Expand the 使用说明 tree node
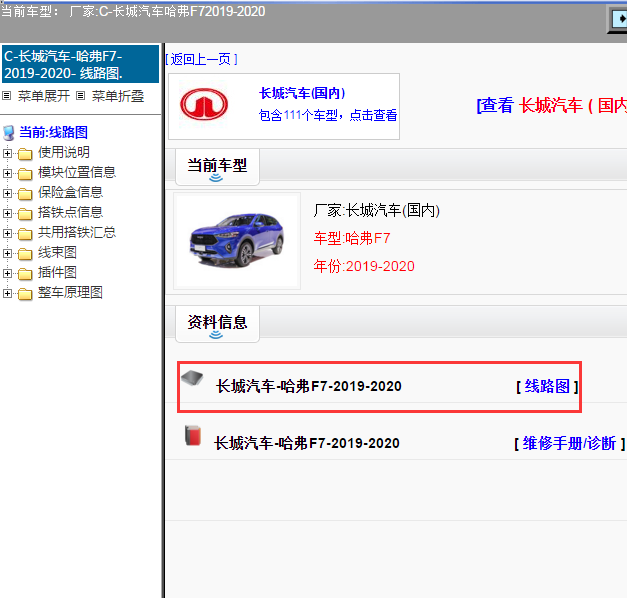 (x=7, y=153)
